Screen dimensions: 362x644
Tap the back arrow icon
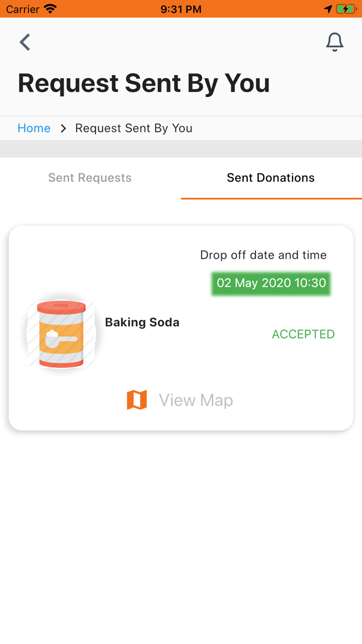tap(25, 42)
